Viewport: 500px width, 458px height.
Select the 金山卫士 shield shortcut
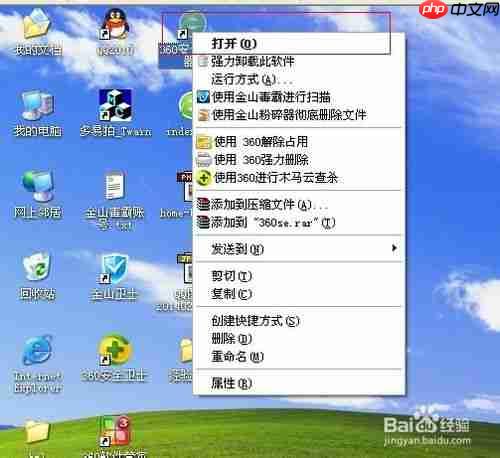pyautogui.click(x=114, y=269)
